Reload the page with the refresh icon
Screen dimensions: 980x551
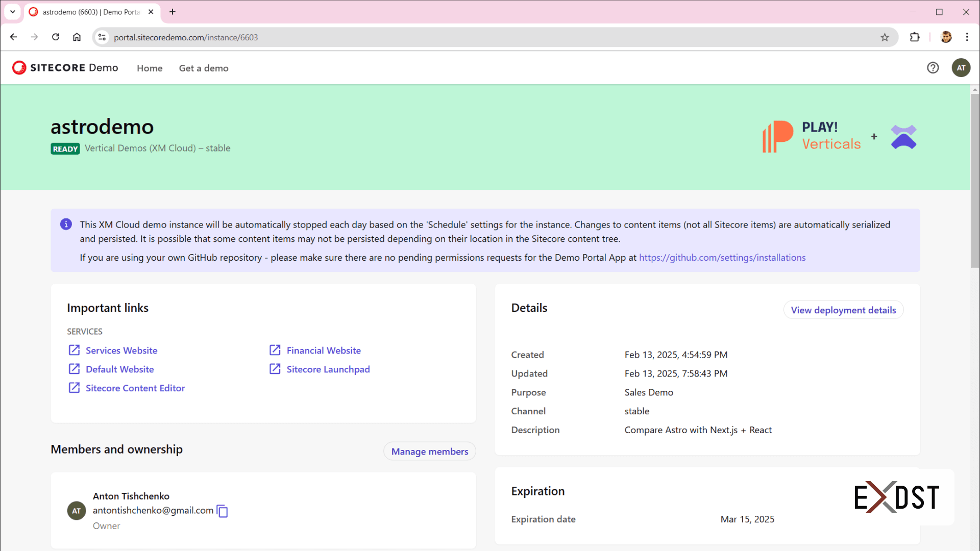click(56, 37)
